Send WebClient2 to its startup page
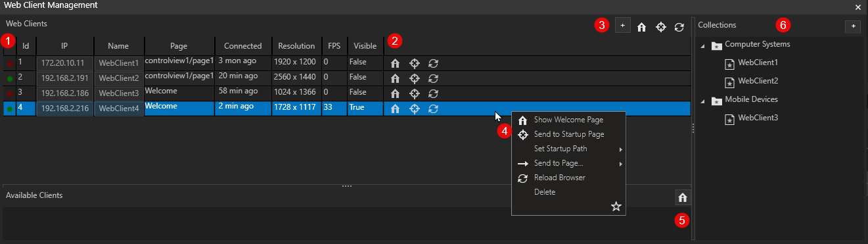Screen dimensions: 868x244 415,78
